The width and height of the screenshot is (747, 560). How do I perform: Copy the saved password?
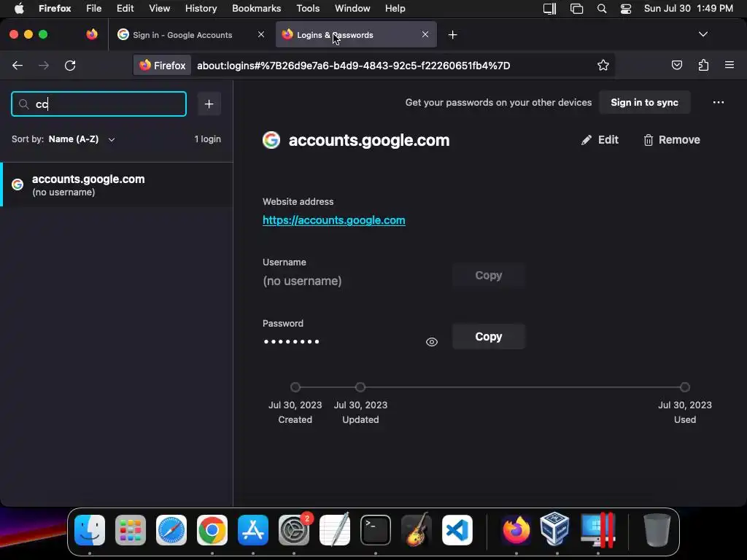tap(488, 337)
